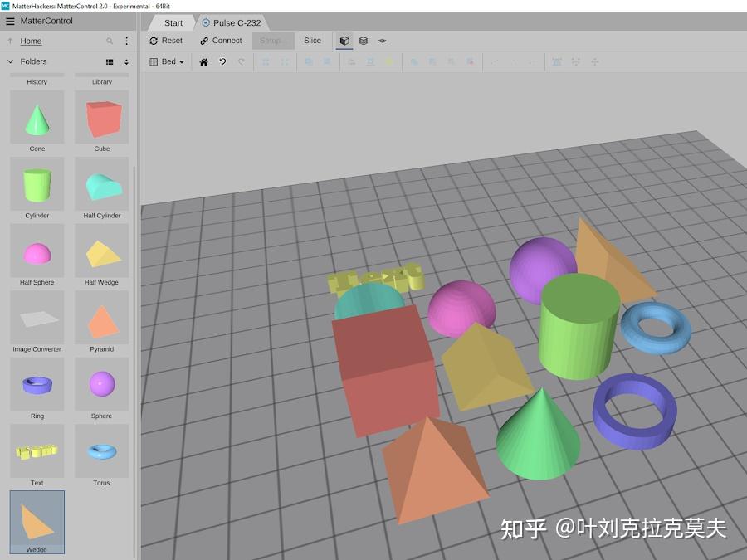Image resolution: width=747 pixels, height=560 pixels.
Task: Click the Connect button
Action: [220, 40]
